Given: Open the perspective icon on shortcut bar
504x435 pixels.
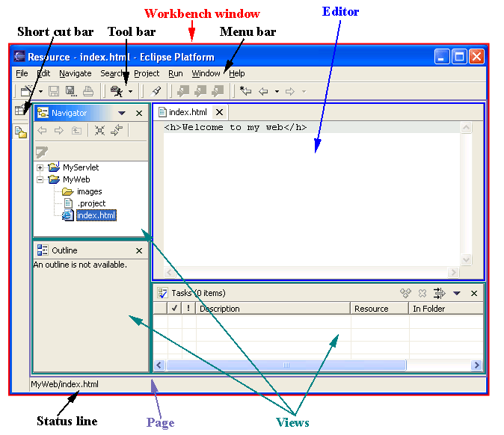Looking at the screenshot, I should pyautogui.click(x=21, y=111).
